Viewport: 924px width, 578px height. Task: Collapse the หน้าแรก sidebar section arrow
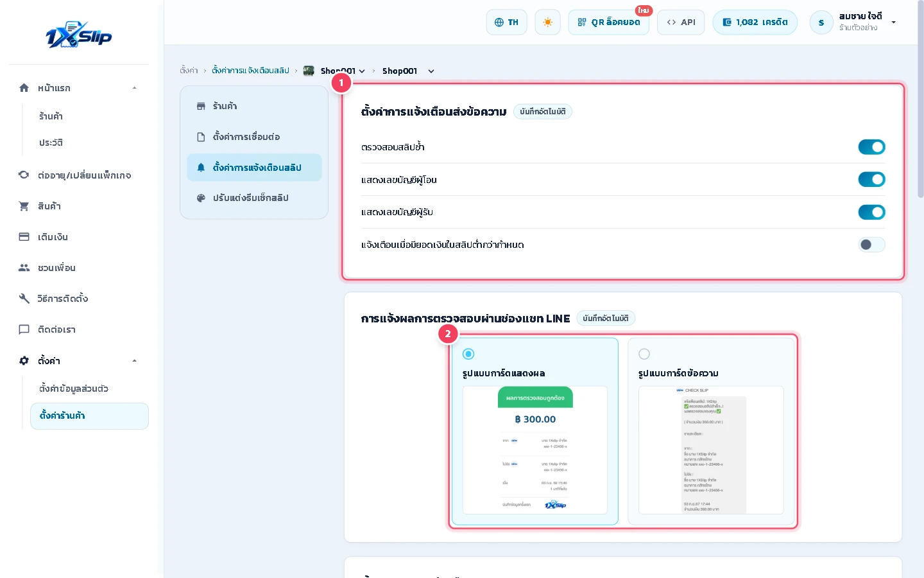(x=134, y=88)
